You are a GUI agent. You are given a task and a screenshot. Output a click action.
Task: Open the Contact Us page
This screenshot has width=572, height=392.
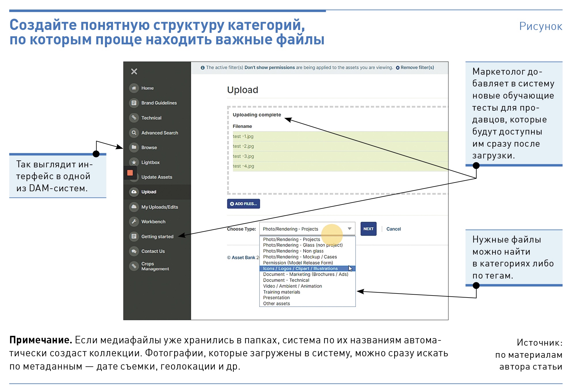coord(153,251)
